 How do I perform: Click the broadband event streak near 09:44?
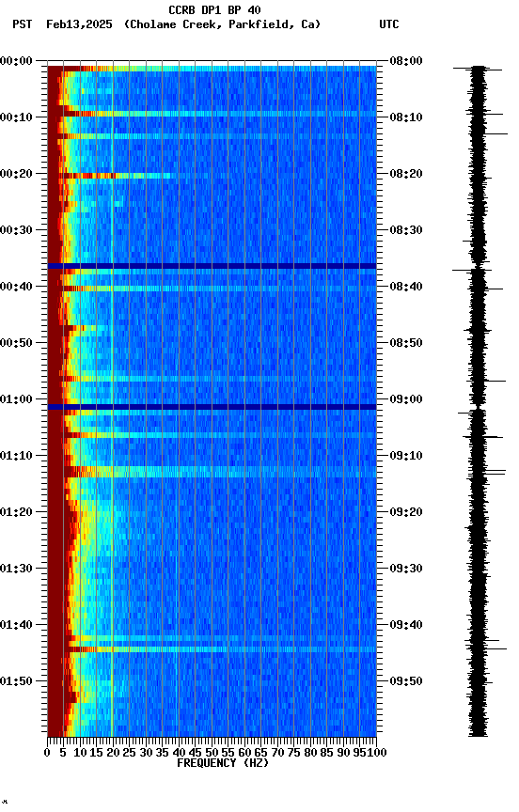click(x=212, y=649)
